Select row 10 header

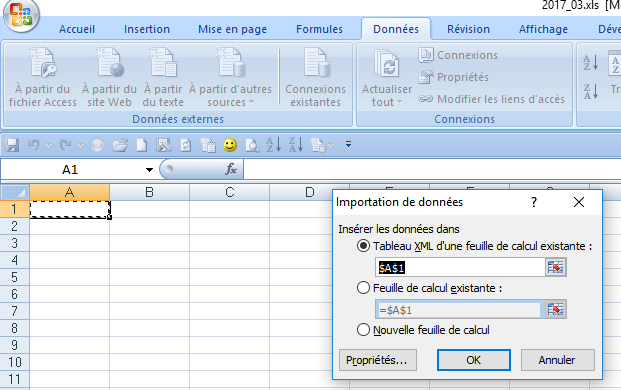[14, 362]
